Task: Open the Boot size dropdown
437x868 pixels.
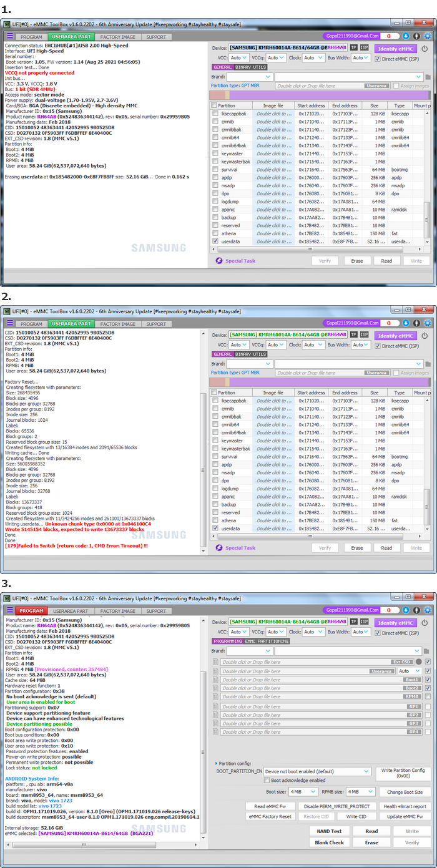Action: point(303,791)
